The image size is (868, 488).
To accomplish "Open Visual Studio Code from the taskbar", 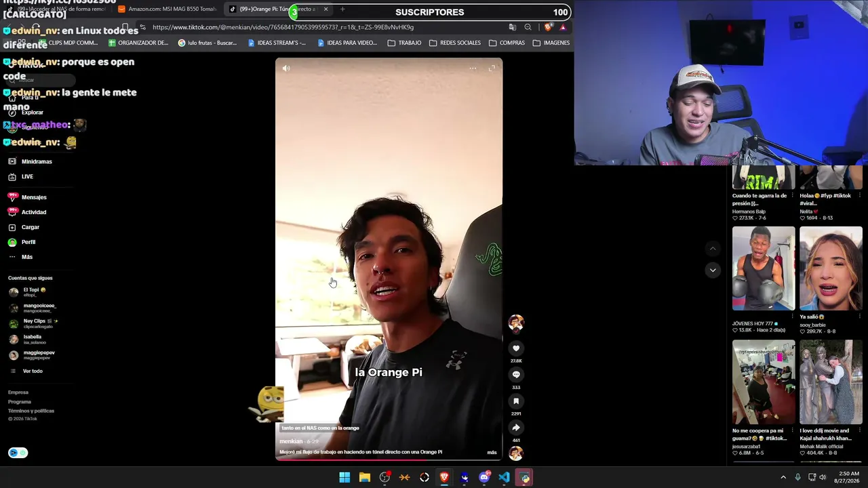I will 504,477.
